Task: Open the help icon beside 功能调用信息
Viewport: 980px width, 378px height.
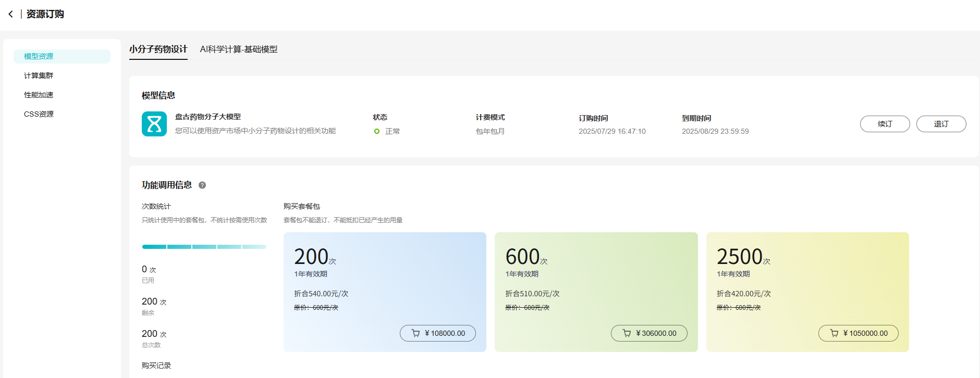Action: tap(202, 185)
